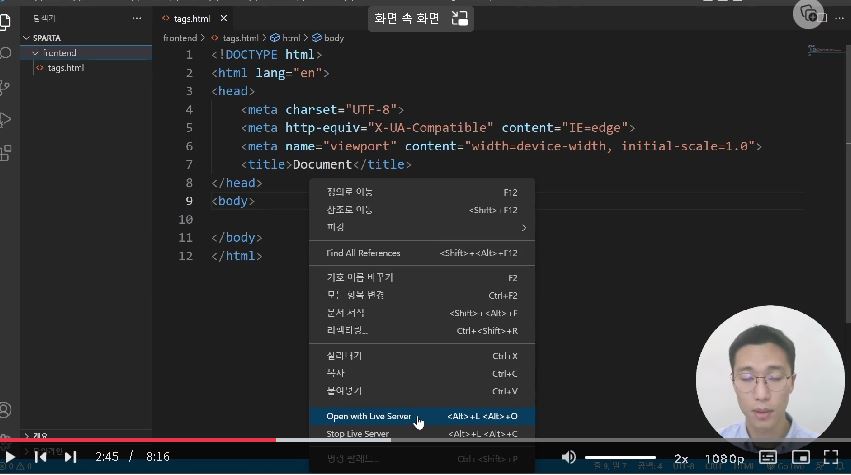This screenshot has height=475, width=851.
Task: Open tags.html in the file tree
Action: (x=66, y=68)
